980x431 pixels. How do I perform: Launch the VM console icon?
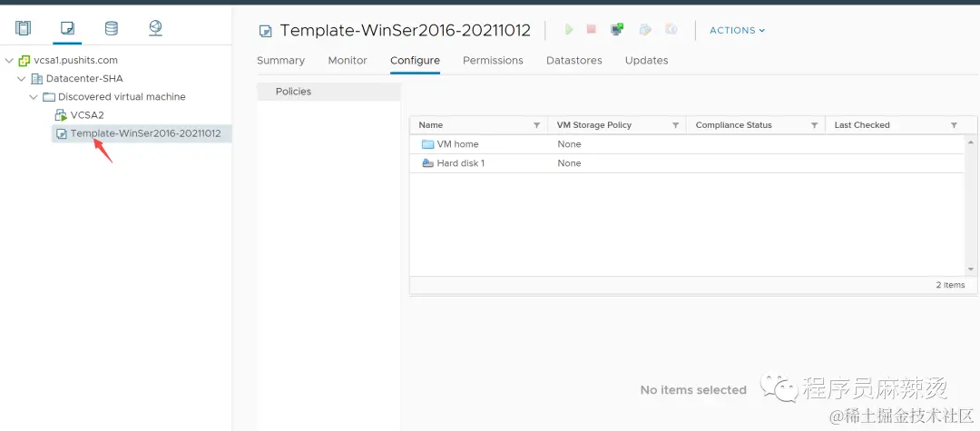(x=618, y=29)
